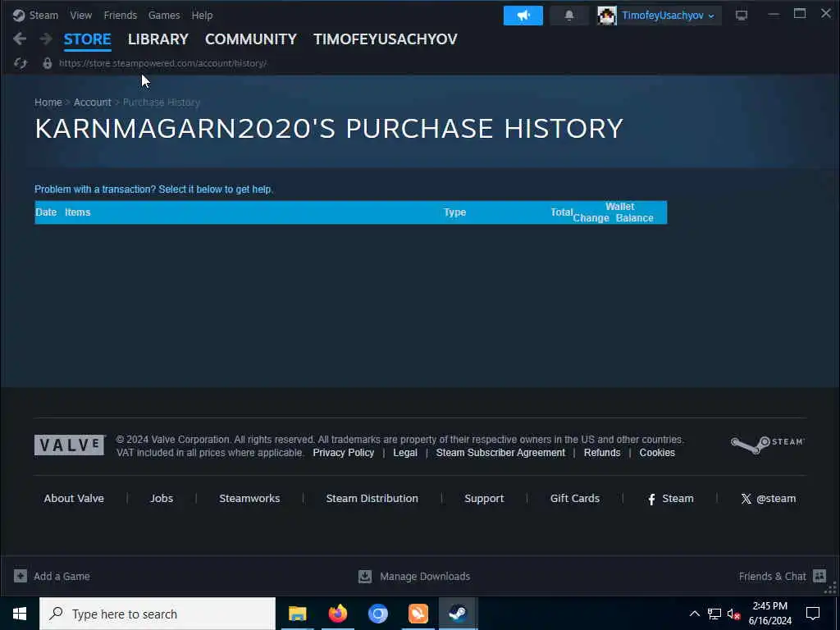
Task: Launch Chromium from the taskbar
Action: pos(377,614)
